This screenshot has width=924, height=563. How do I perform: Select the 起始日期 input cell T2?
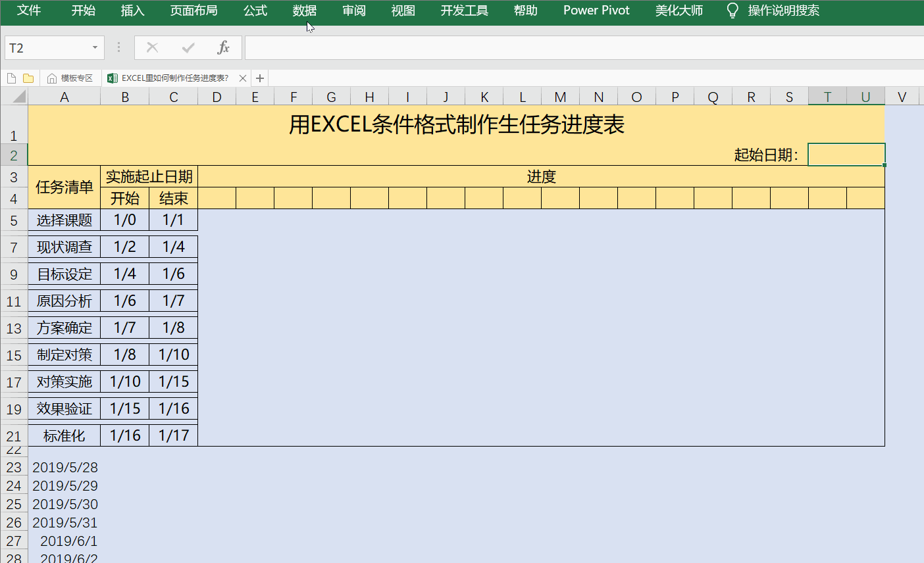click(846, 155)
